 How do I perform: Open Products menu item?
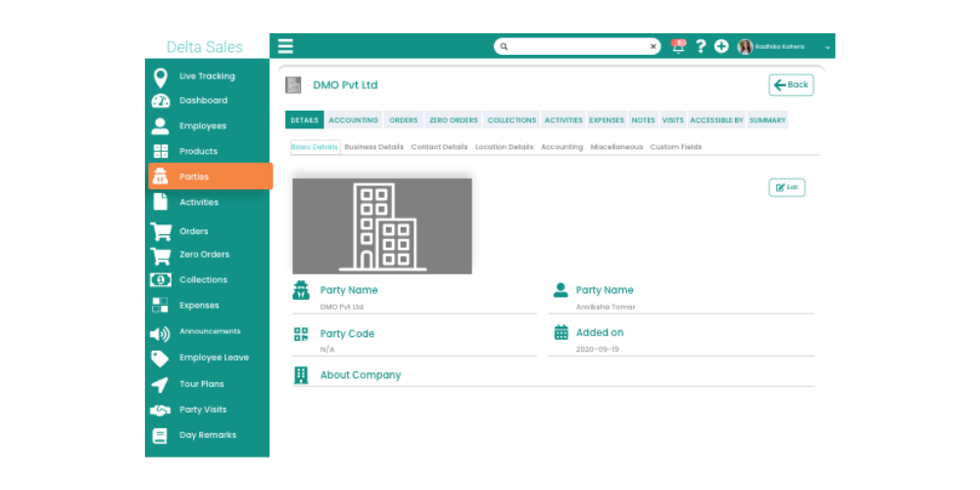point(198,151)
